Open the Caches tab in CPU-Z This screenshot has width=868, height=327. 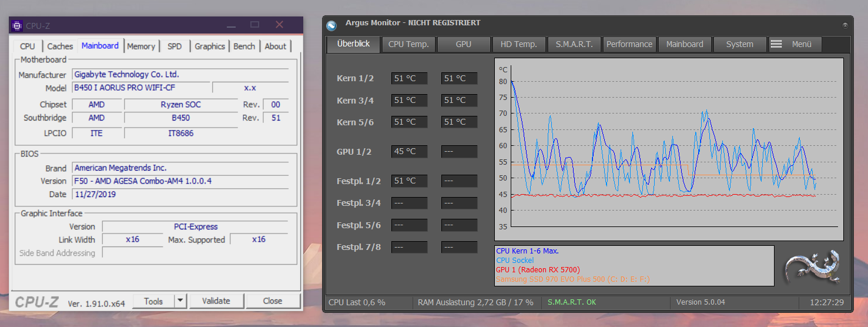tap(60, 46)
